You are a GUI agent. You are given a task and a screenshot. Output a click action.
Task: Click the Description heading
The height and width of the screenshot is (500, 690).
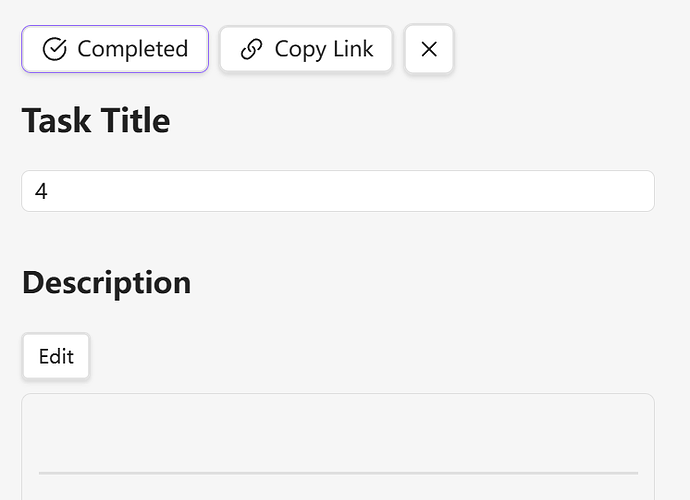pos(106,283)
